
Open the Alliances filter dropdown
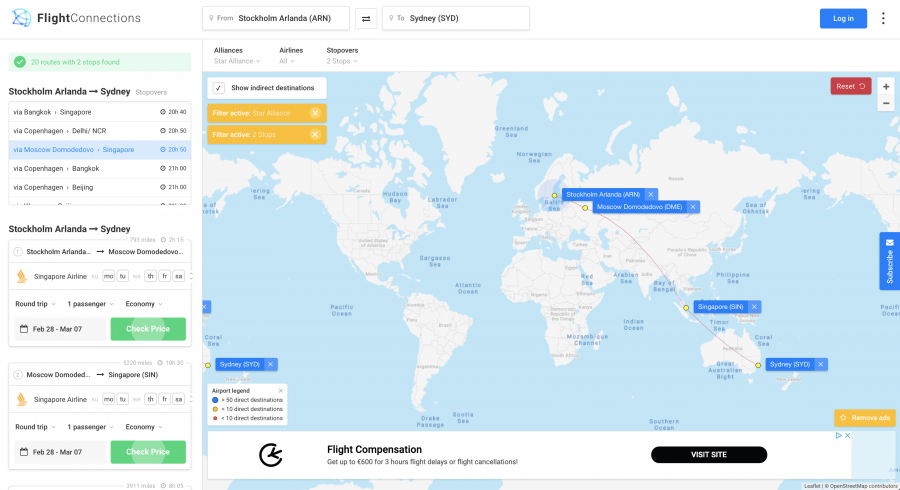click(x=234, y=55)
